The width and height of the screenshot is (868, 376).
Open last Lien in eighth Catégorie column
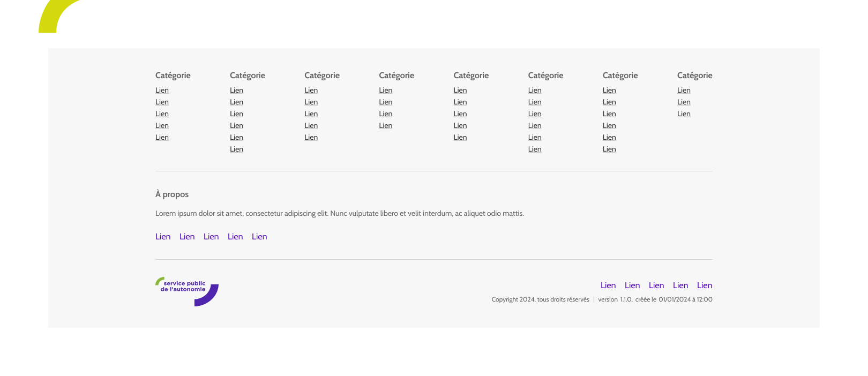[x=683, y=114]
